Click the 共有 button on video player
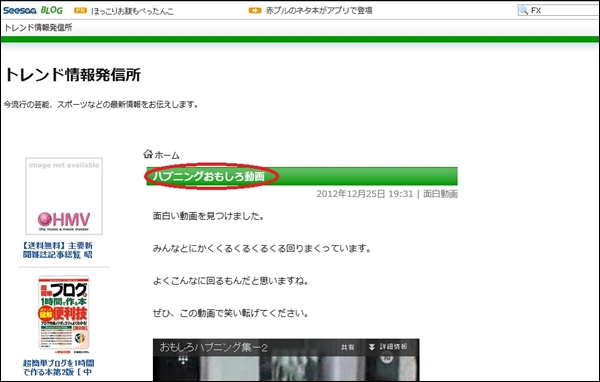 point(347,347)
